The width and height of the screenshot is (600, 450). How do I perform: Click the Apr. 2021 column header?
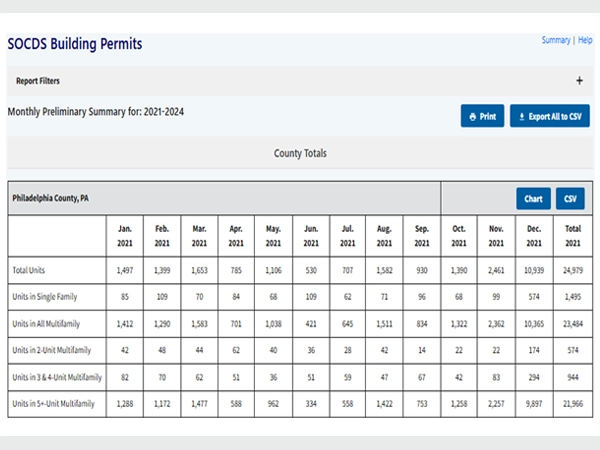[236, 236]
